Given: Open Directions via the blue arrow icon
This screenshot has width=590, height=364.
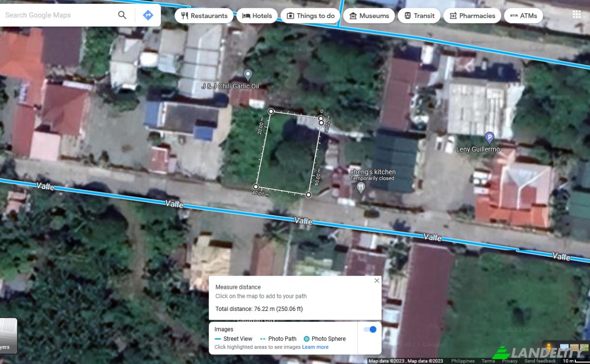Looking at the screenshot, I should coord(147,15).
